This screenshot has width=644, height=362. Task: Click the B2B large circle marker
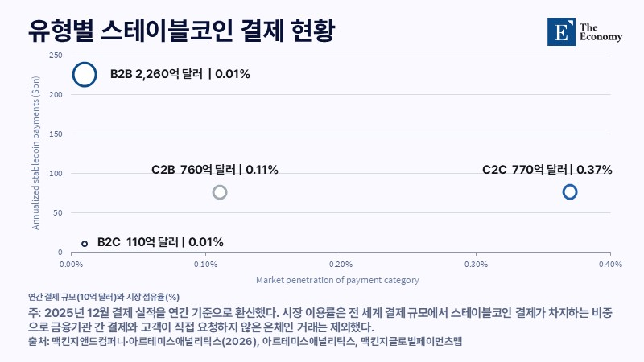pyautogui.click(x=85, y=75)
